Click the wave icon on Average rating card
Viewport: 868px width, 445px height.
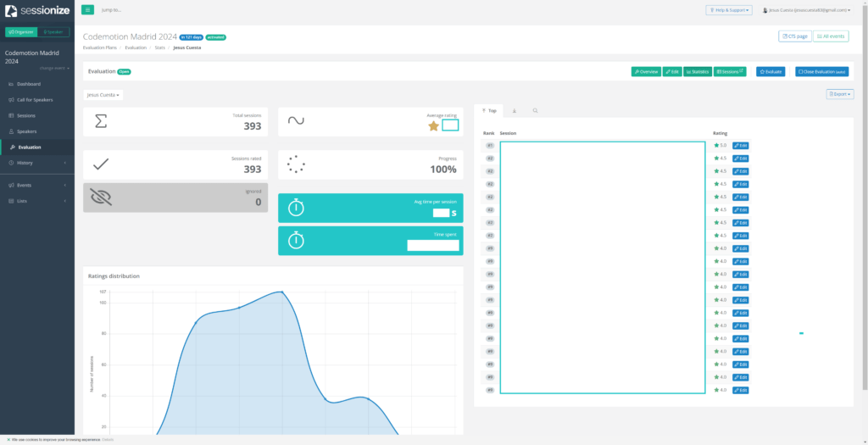pos(296,120)
